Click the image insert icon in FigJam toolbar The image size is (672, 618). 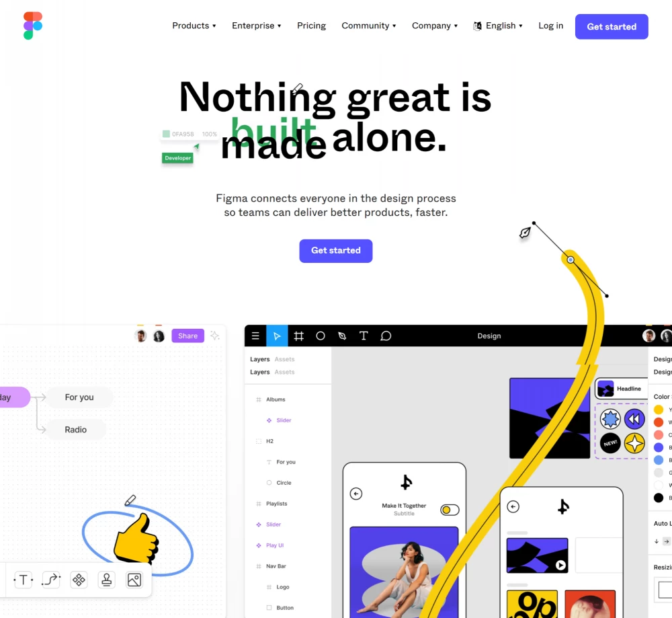[x=134, y=580]
